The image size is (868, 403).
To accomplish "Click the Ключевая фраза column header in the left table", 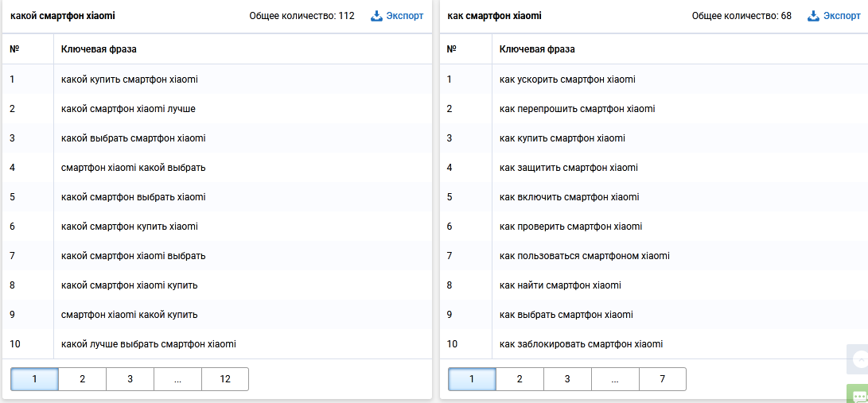I will [99, 49].
